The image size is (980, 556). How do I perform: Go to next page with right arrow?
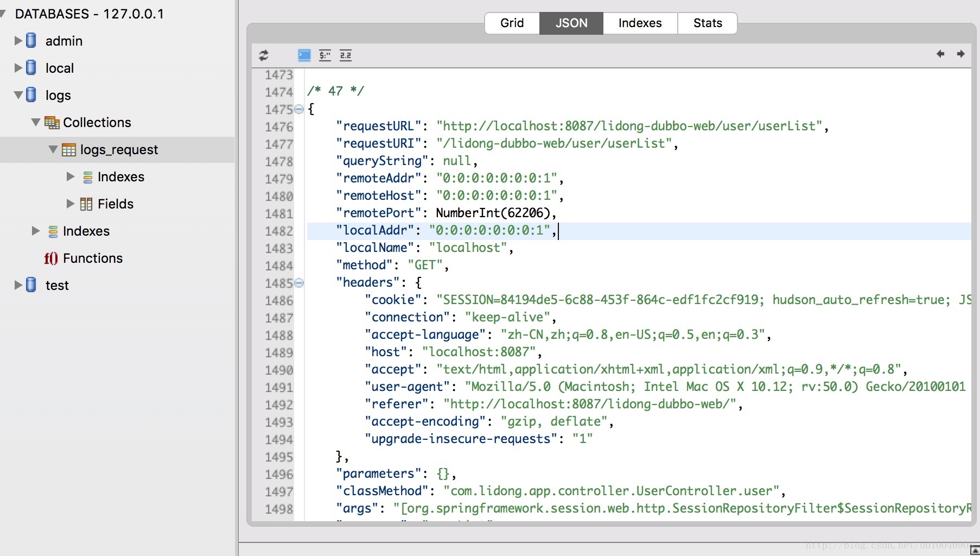[x=960, y=54]
